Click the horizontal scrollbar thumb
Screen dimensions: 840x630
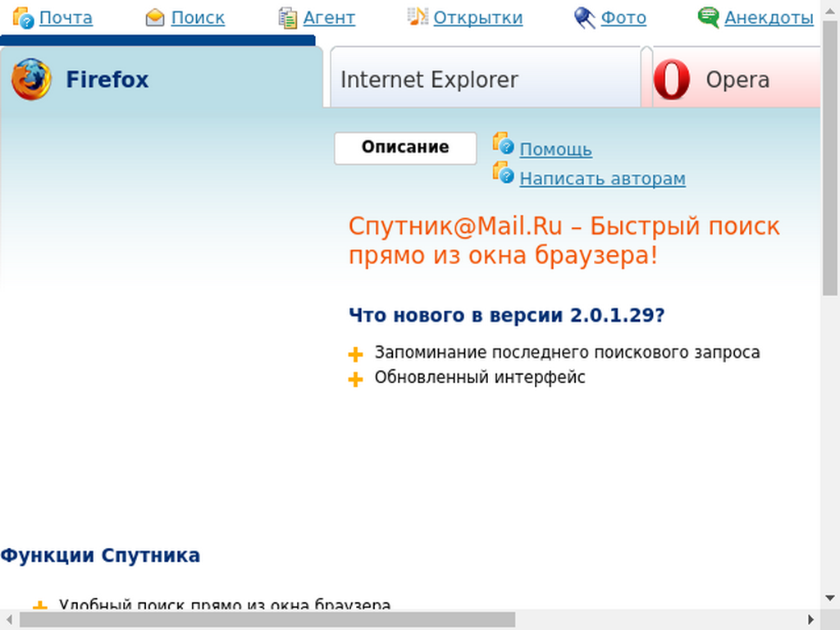pyautogui.click(x=267, y=620)
